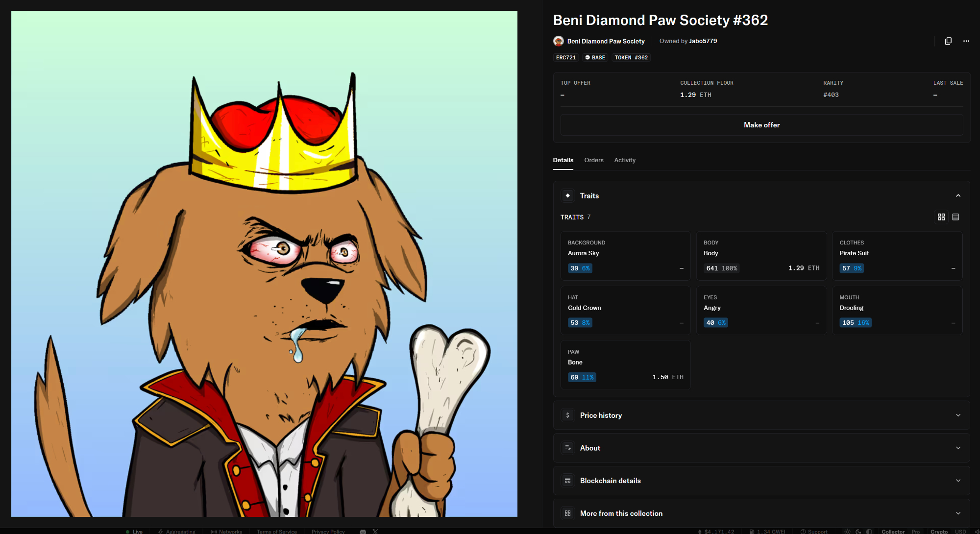The width and height of the screenshot is (980, 534).
Task: Click the copy link icon
Action: click(x=948, y=41)
